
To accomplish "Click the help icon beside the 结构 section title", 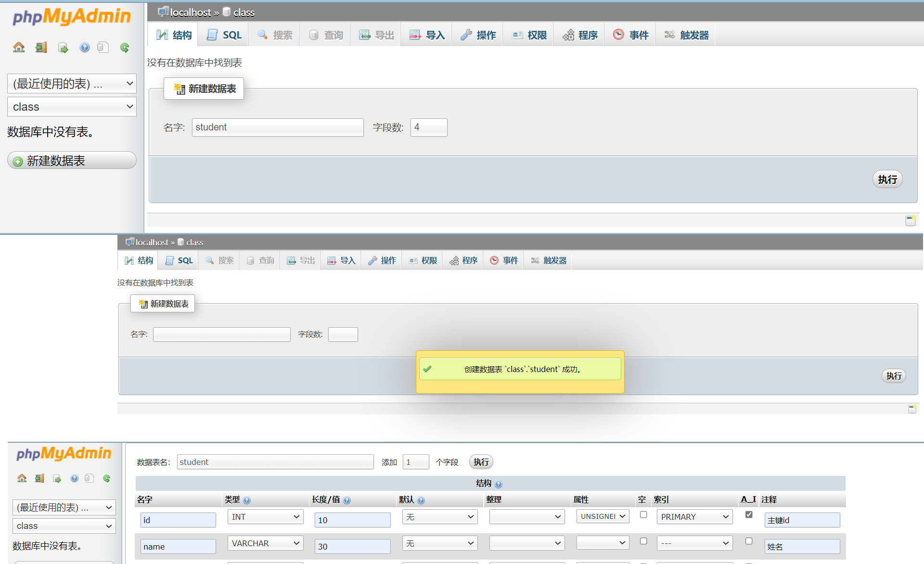I will click(x=499, y=485).
